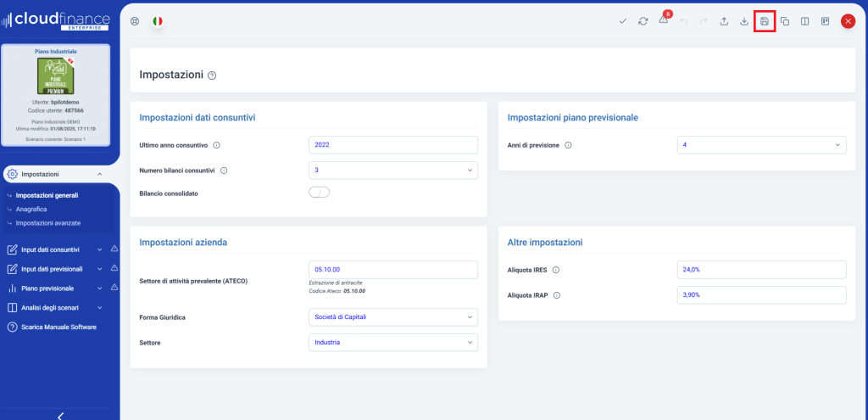Click the refresh arrows icon in toolbar

(643, 21)
